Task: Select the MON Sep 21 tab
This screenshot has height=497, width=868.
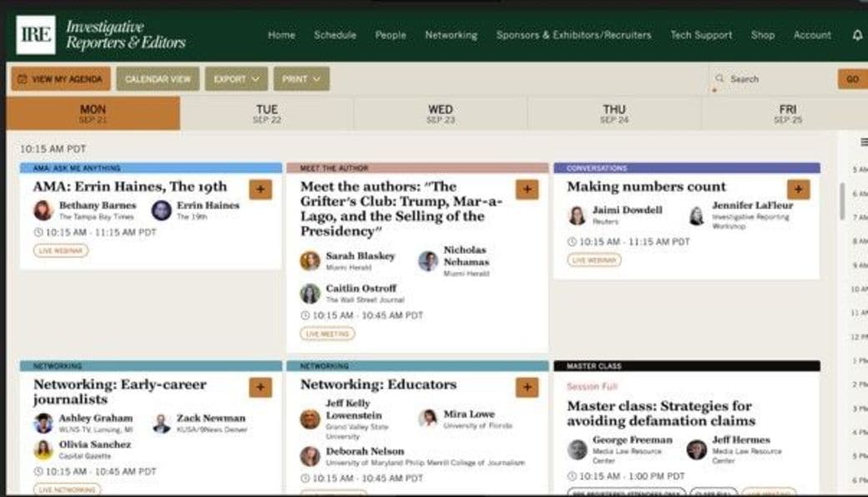Action: (93, 113)
